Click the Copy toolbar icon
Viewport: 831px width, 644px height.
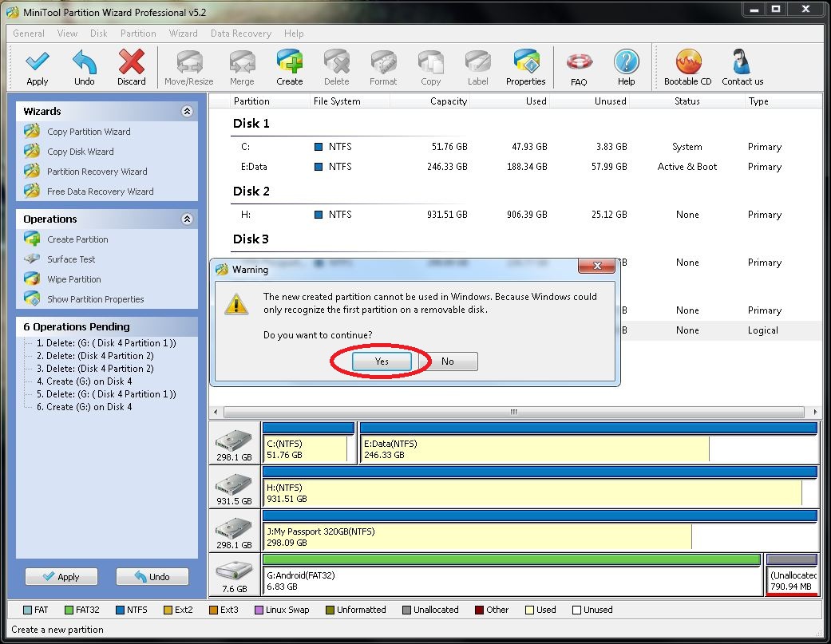(431, 61)
